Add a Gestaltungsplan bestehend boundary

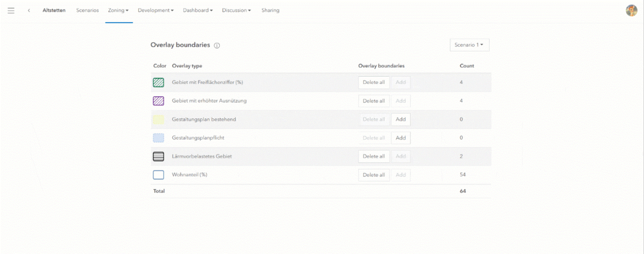pos(400,119)
